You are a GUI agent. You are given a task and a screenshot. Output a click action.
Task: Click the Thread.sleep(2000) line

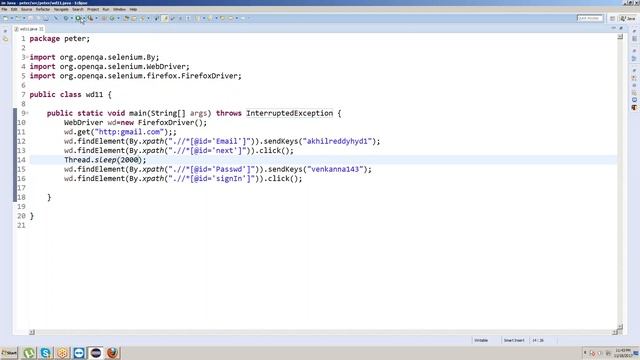coord(105,160)
